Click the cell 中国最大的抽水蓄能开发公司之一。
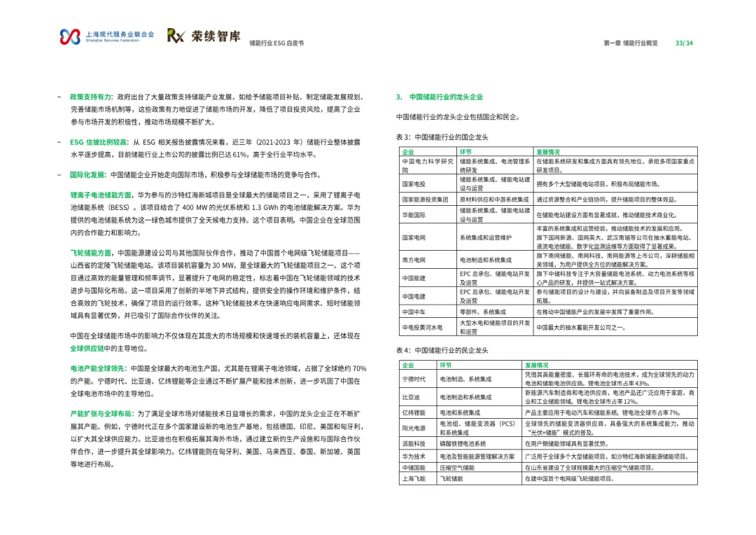Image resolution: width=756 pixels, height=535 pixels. 616,327
